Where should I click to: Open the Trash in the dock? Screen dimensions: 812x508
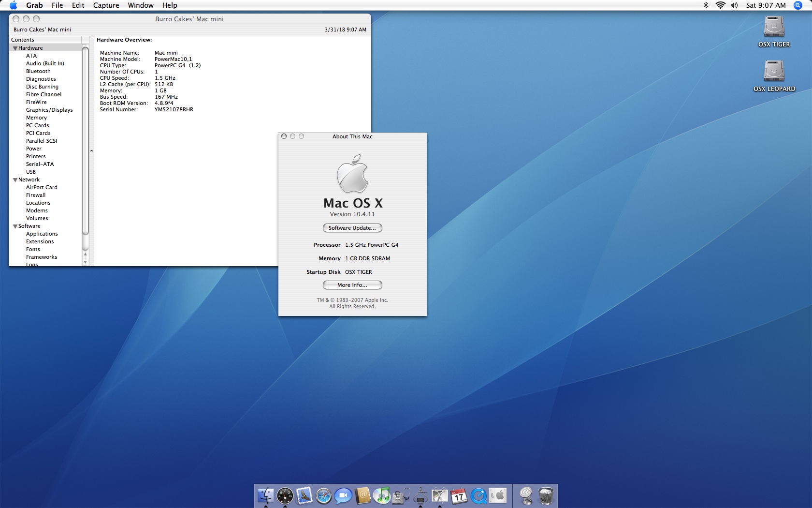tap(546, 496)
